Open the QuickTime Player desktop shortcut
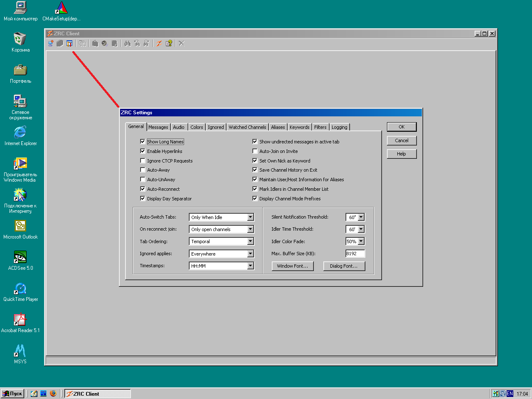This screenshot has width=532, height=399. (x=20, y=288)
